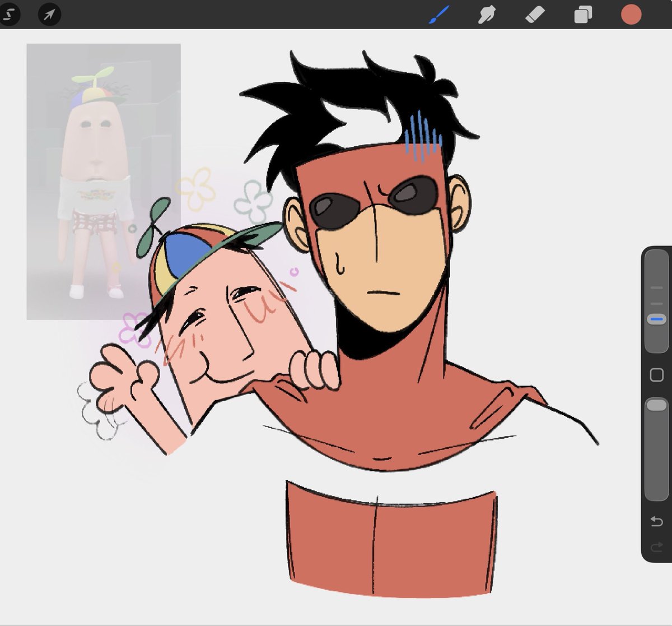This screenshot has width=672, height=626.
Task: Select the Smudge tool
Action: 487,15
